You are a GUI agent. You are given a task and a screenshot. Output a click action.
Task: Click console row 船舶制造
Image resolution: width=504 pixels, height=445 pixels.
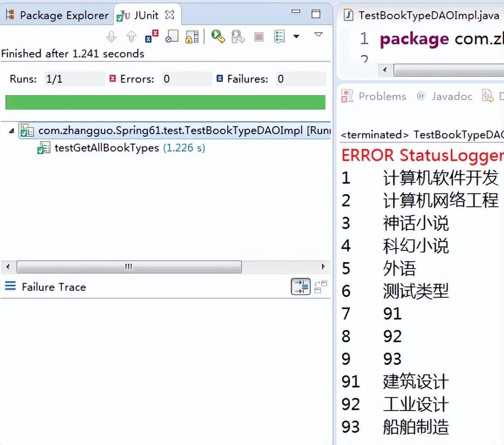point(395,427)
